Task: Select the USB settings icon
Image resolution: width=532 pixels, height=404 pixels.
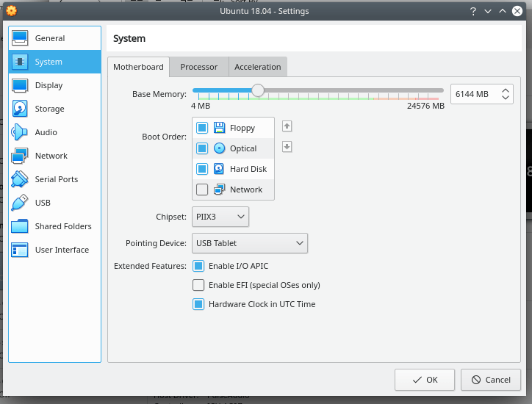Action: [x=20, y=203]
